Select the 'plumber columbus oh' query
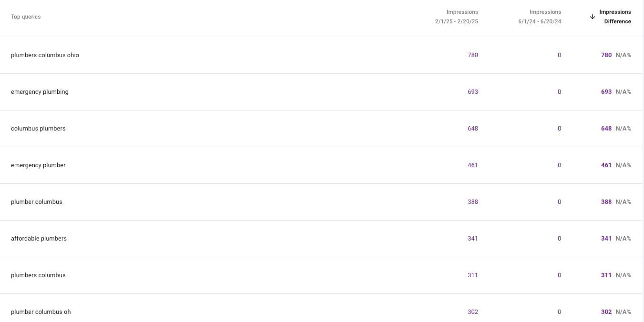 [x=41, y=312]
